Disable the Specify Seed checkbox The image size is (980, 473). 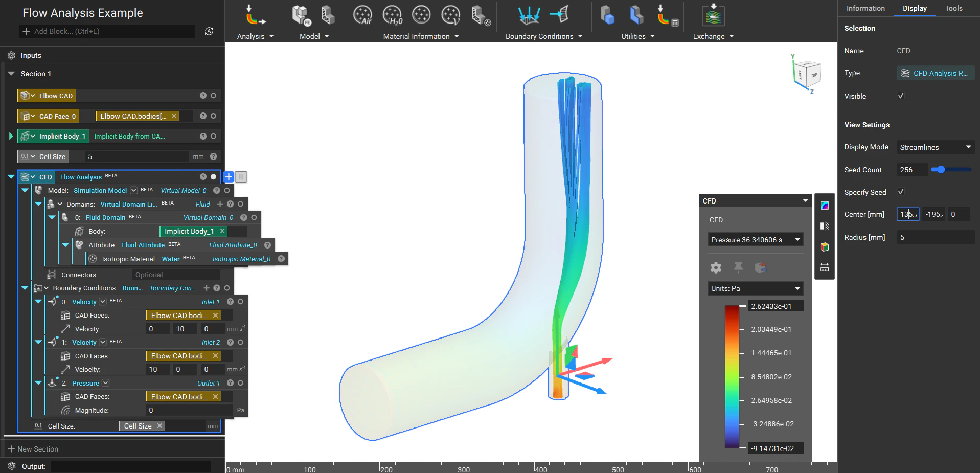(x=901, y=192)
